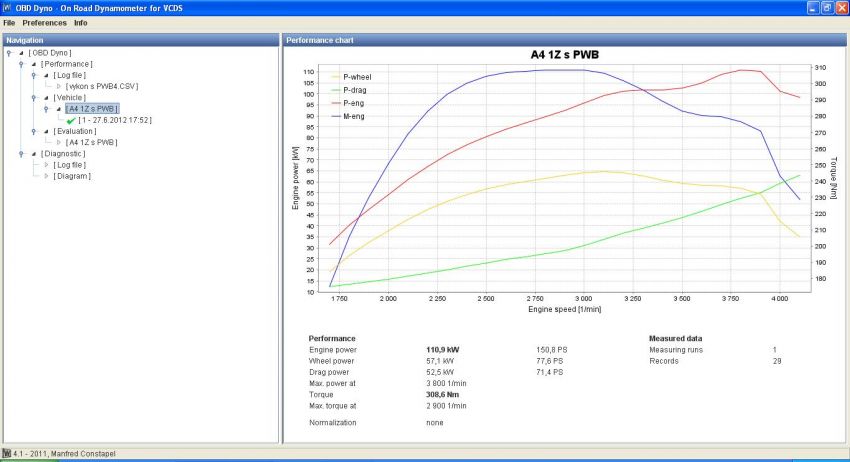
Task: Expand the Diagram node
Action: point(46,176)
